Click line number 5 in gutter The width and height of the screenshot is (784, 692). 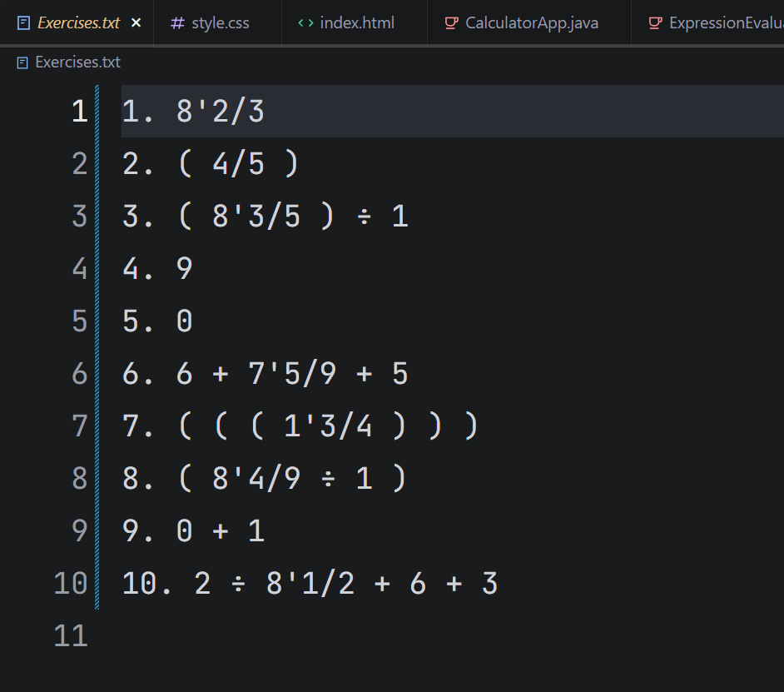coord(80,321)
